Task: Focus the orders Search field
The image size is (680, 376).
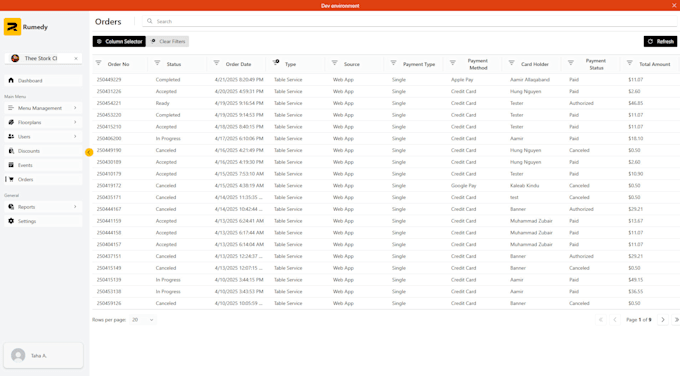Action: [409, 21]
